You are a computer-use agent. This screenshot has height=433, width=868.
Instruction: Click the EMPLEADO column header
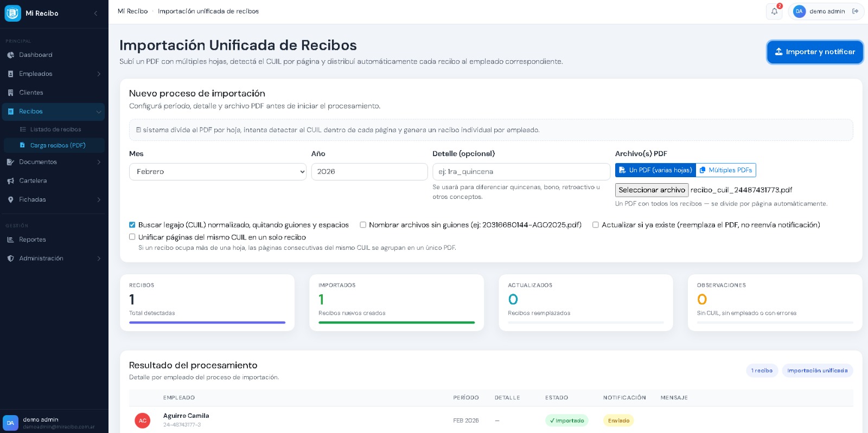click(179, 398)
